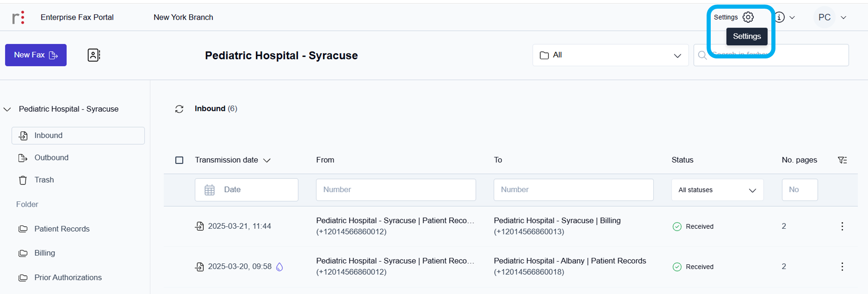Open the Settings gear icon
868x294 pixels.
(748, 17)
